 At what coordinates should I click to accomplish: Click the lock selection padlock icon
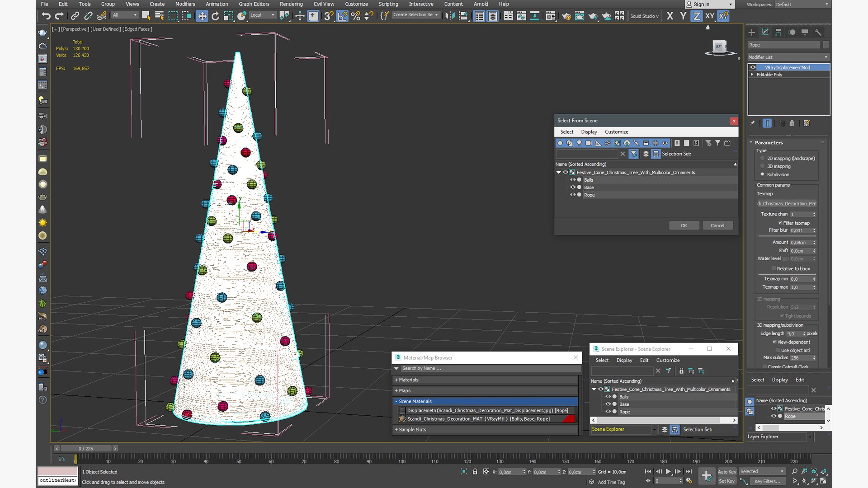(x=475, y=472)
